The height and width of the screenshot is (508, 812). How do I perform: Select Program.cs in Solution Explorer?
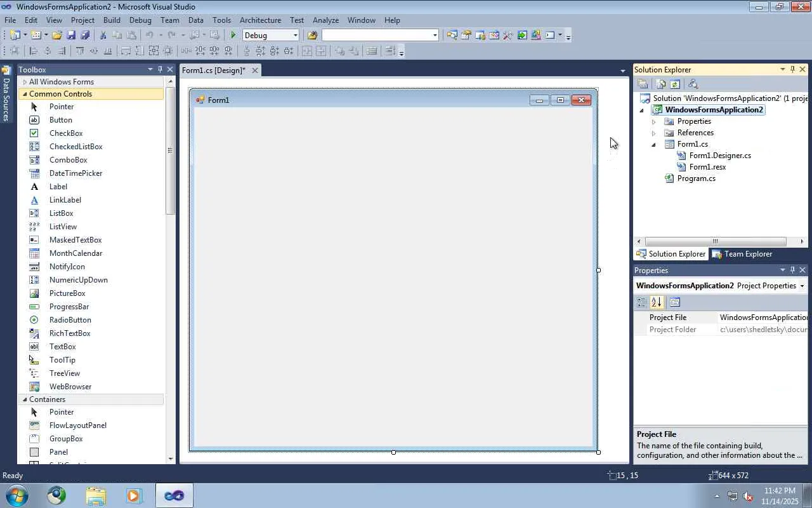[696, 178]
